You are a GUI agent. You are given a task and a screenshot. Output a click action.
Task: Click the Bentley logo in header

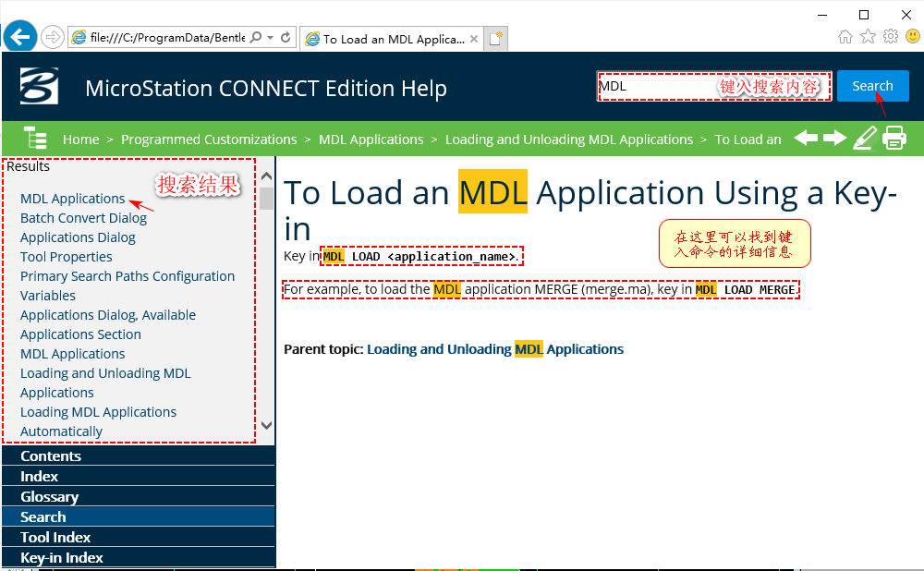pyautogui.click(x=39, y=86)
